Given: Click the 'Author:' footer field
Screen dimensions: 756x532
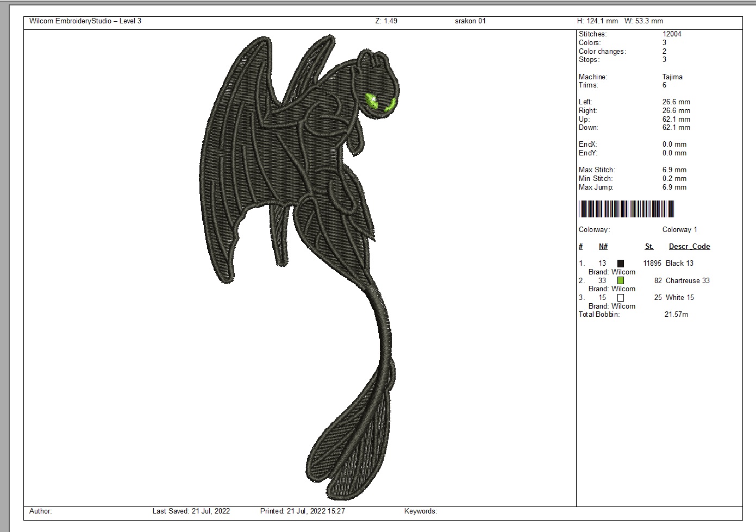Looking at the screenshot, I should 40,511.
